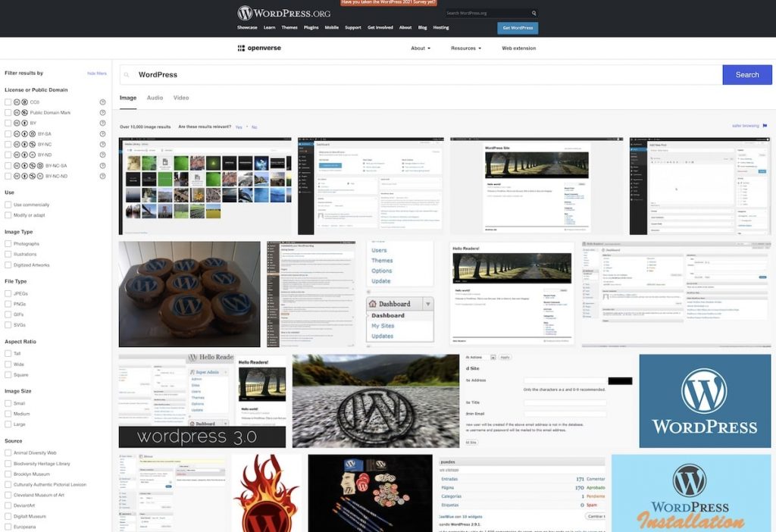Click the help icon beside the BY license
The image size is (776, 532).
tap(102, 124)
